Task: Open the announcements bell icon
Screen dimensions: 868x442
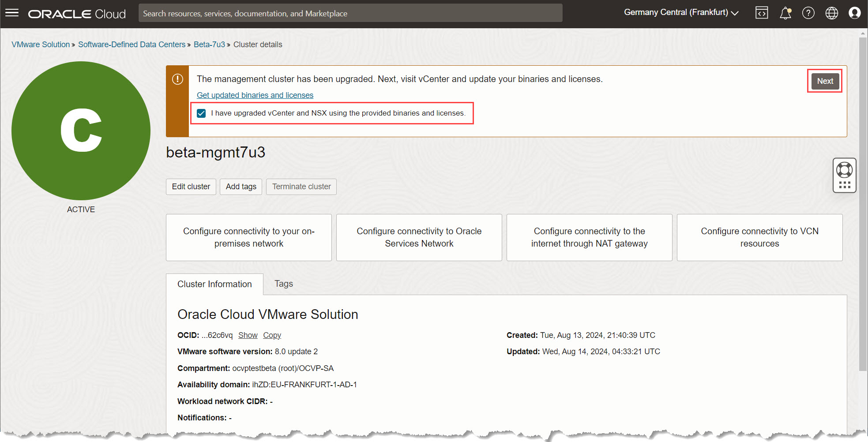Action: pyautogui.click(x=785, y=13)
